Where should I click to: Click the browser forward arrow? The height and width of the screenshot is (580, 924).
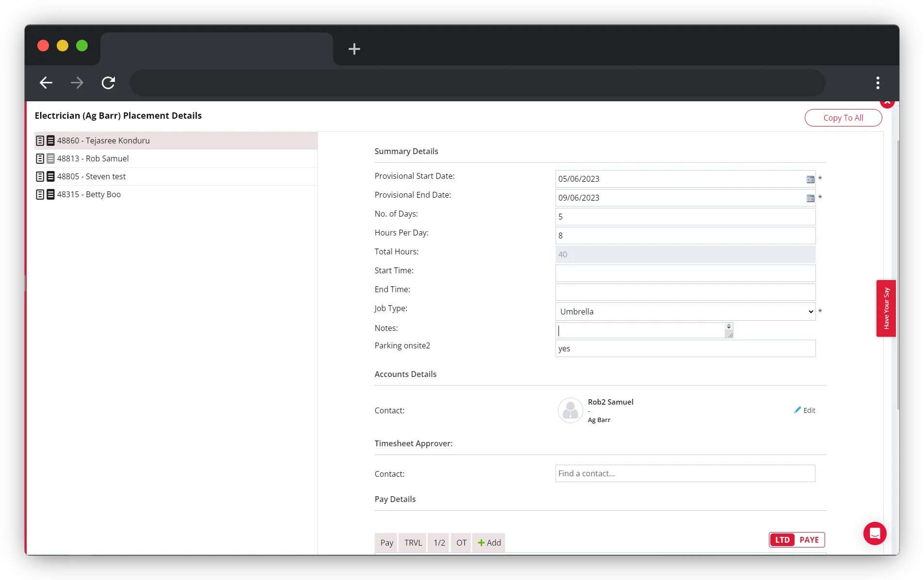tap(77, 83)
